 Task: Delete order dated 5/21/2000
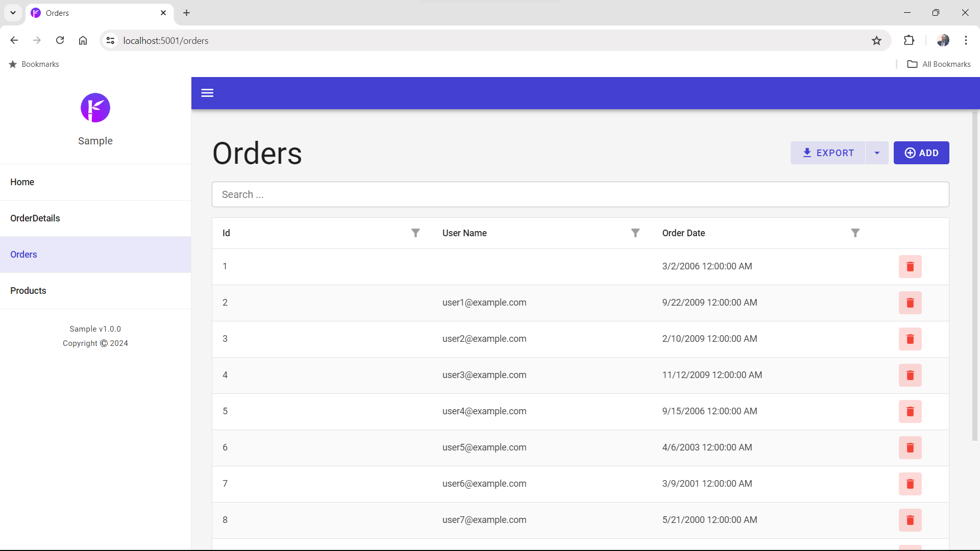[x=910, y=520]
